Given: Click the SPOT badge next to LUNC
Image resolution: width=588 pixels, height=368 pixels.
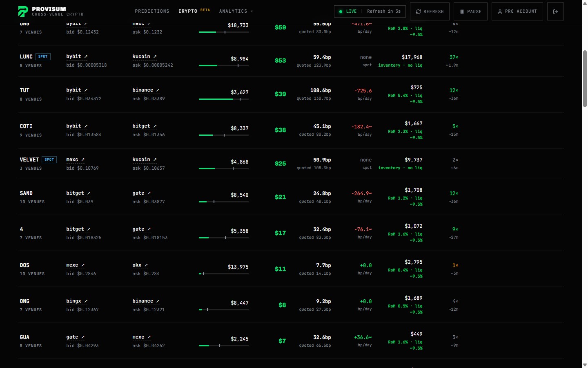Looking at the screenshot, I should 43,56.
